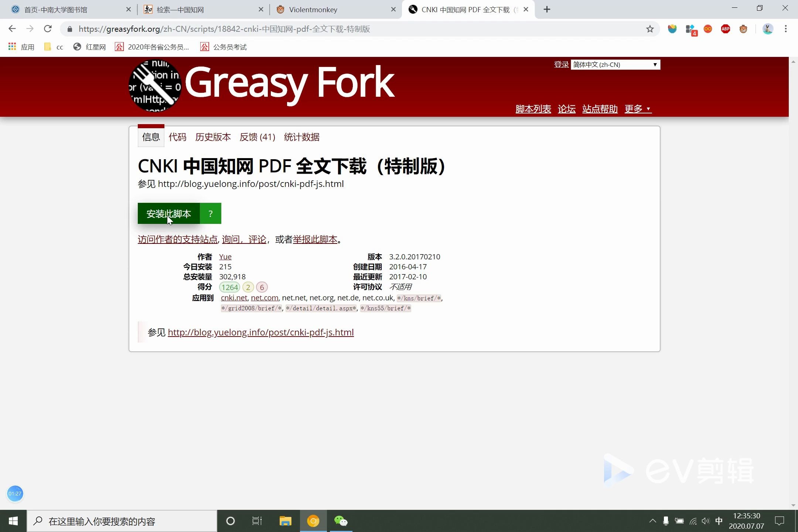The height and width of the screenshot is (532, 798).
Task: Open 访问作者的支持站点 link
Action: (178, 239)
